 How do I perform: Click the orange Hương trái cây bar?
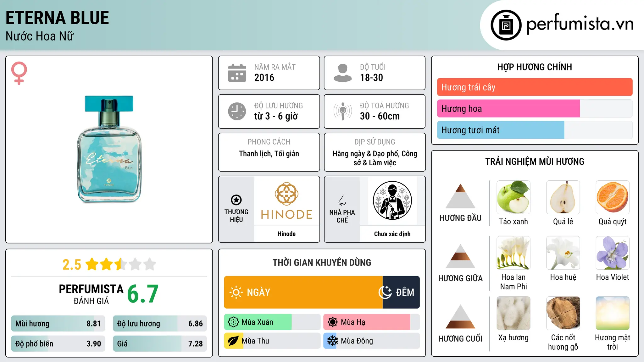click(535, 87)
